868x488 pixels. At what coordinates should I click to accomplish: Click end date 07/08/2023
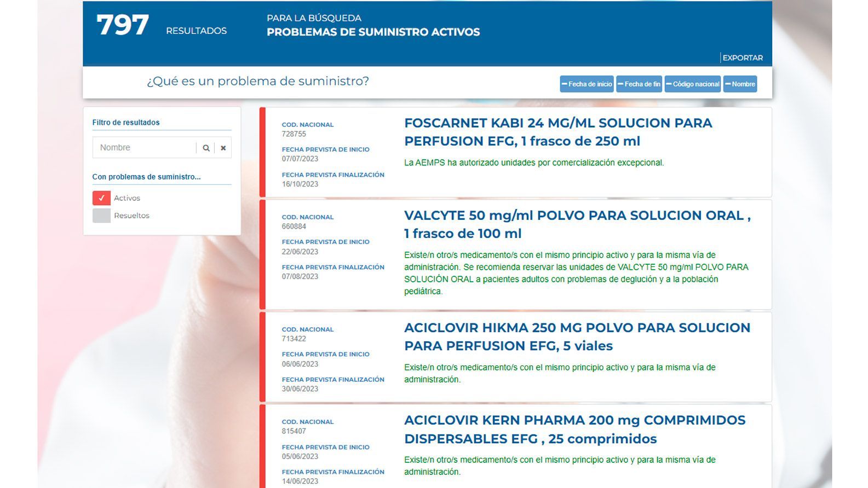300,276
